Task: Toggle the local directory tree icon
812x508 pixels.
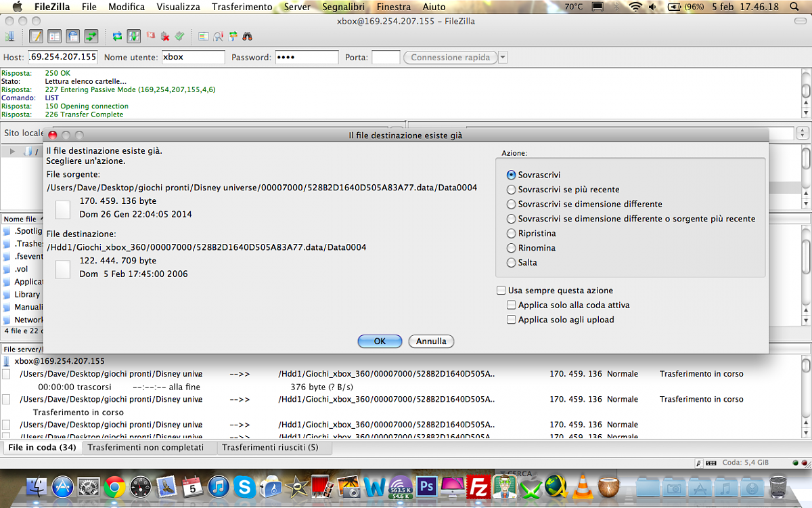Action: point(55,37)
